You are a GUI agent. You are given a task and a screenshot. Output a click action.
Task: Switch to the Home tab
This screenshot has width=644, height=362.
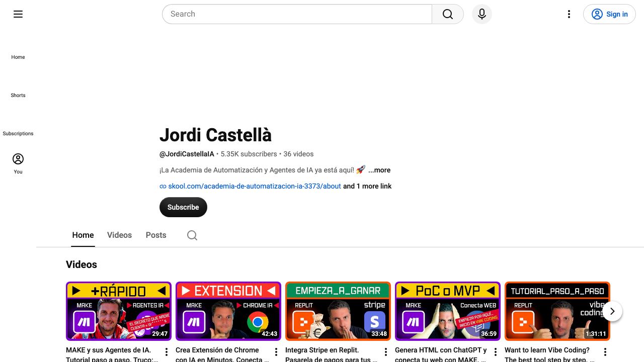coord(83,235)
